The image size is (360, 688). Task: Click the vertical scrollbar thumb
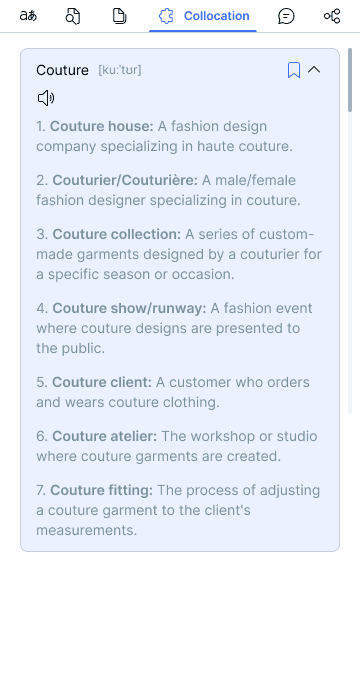[350, 80]
